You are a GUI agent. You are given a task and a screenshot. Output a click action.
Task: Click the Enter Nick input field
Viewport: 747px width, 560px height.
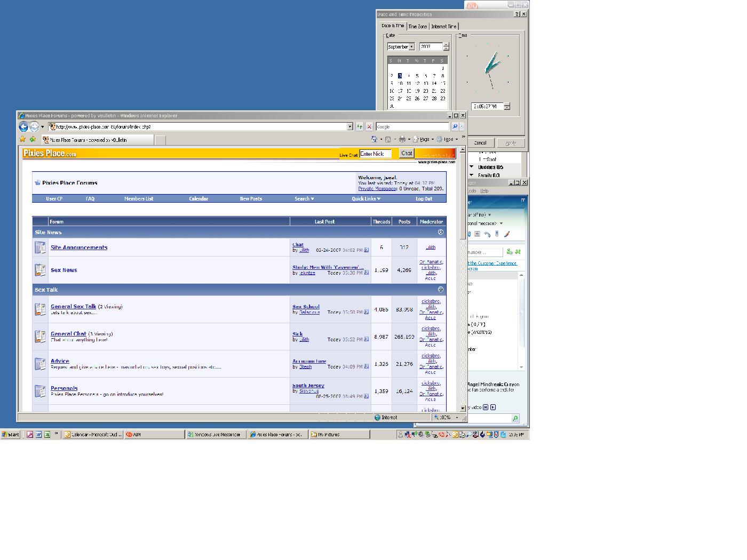pyautogui.click(x=375, y=154)
